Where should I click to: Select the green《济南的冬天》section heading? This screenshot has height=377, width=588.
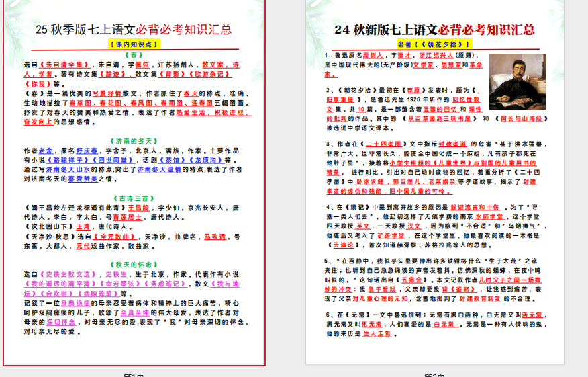tap(134, 141)
